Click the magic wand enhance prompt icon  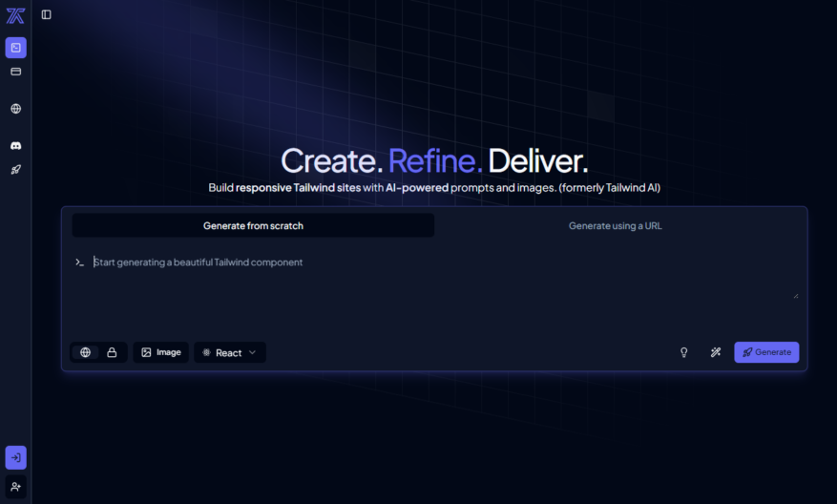pyautogui.click(x=716, y=352)
